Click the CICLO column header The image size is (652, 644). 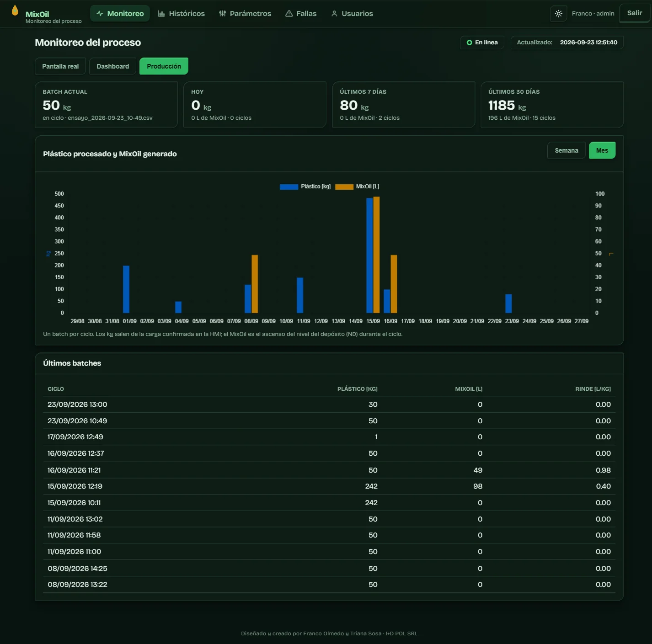point(56,389)
